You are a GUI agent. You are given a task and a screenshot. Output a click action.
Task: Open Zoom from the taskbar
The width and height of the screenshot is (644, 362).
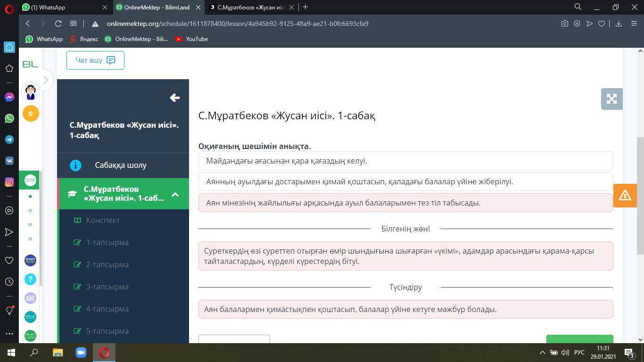81,353
